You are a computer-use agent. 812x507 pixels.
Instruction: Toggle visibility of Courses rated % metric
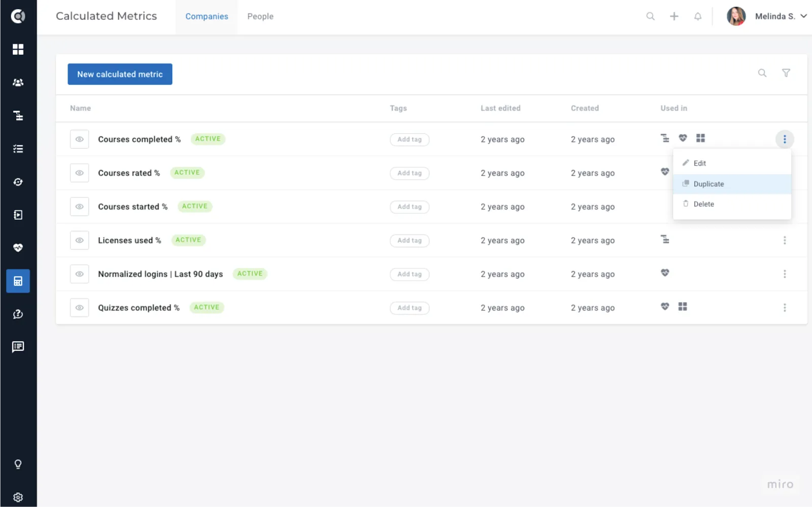[x=80, y=173]
